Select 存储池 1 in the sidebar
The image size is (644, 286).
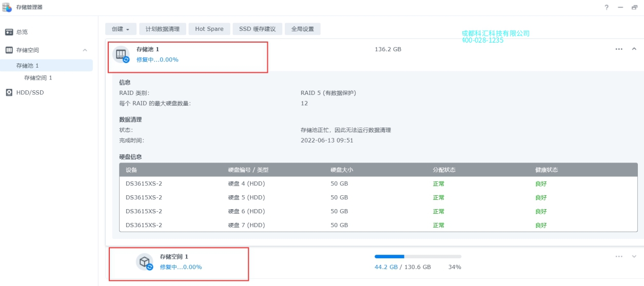pyautogui.click(x=28, y=66)
